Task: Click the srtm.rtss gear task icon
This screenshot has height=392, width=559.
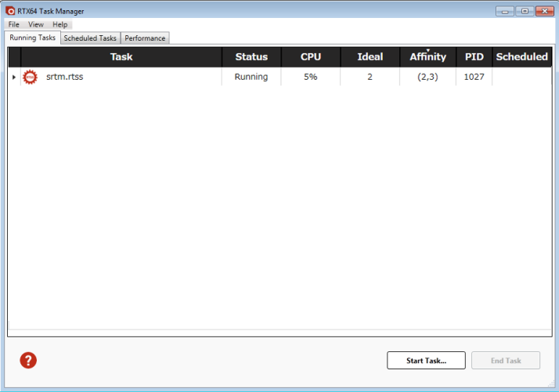Action: (30, 77)
